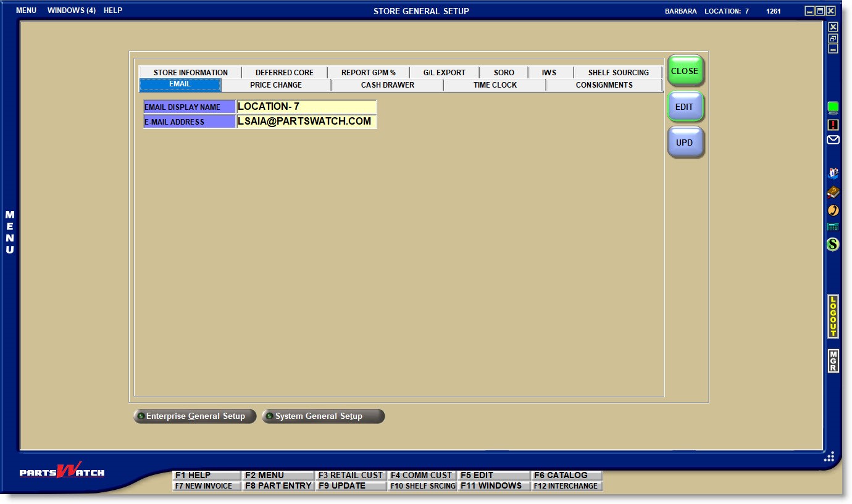
Task: Click the green monitor status icon
Action: point(833,108)
